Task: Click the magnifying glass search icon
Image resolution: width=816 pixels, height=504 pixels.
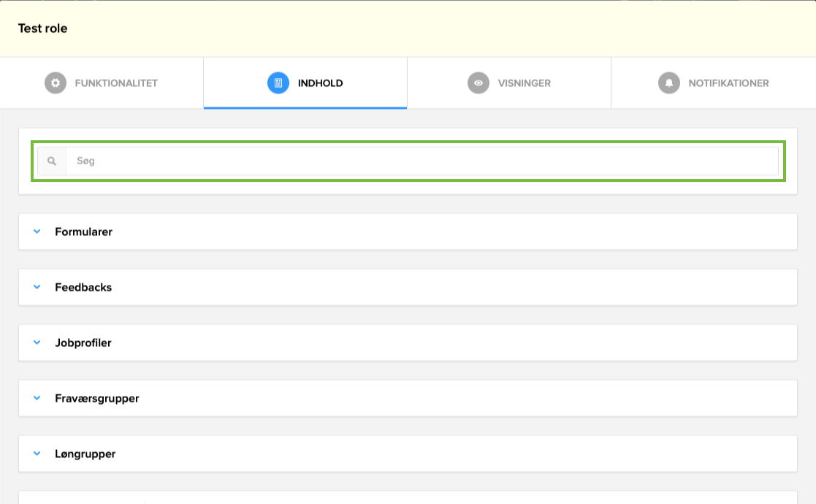Action: click(x=51, y=160)
